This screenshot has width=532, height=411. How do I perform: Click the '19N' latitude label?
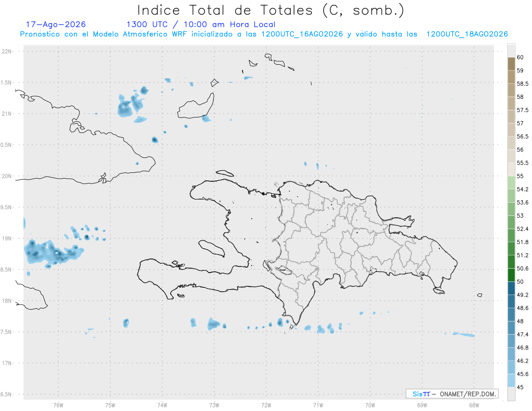click(x=7, y=239)
